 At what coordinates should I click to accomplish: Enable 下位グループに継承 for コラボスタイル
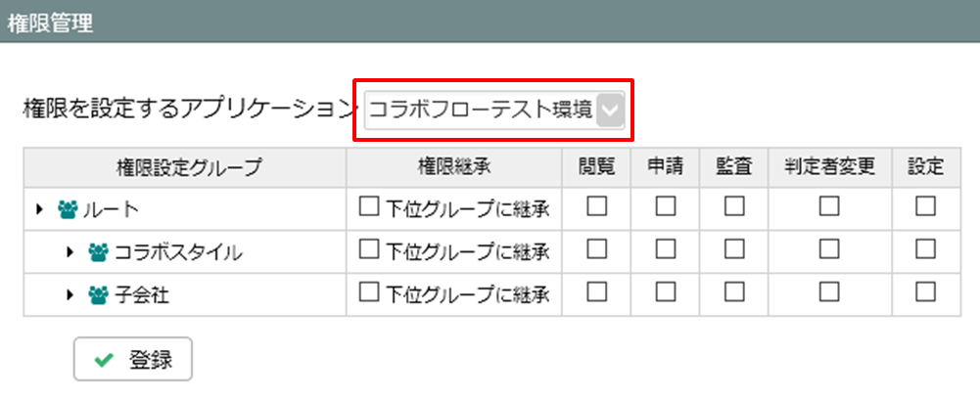(x=369, y=249)
